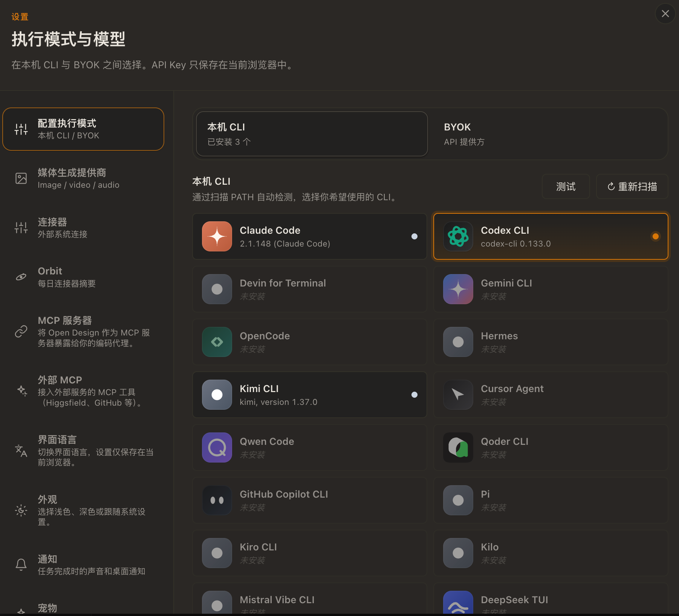This screenshot has height=616, width=679.
Task: Click the 重新扫描 button
Action: [x=632, y=186]
